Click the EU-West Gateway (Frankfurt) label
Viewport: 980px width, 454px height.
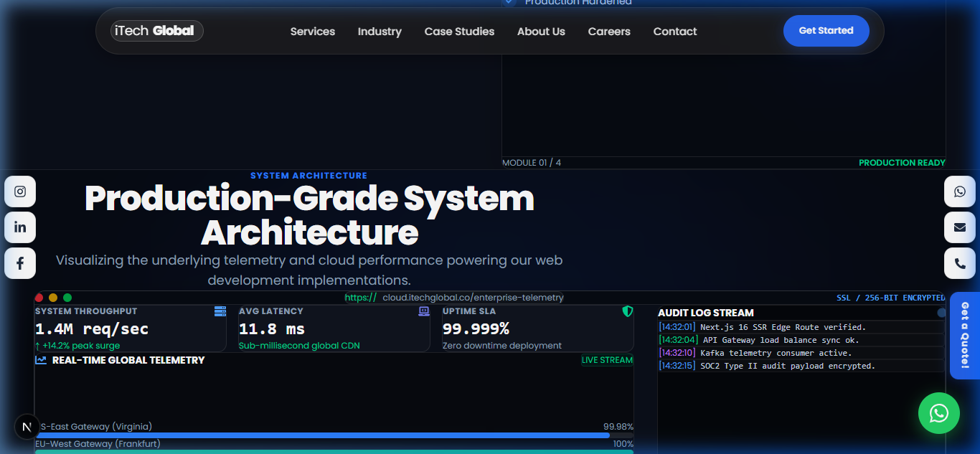[x=98, y=444]
